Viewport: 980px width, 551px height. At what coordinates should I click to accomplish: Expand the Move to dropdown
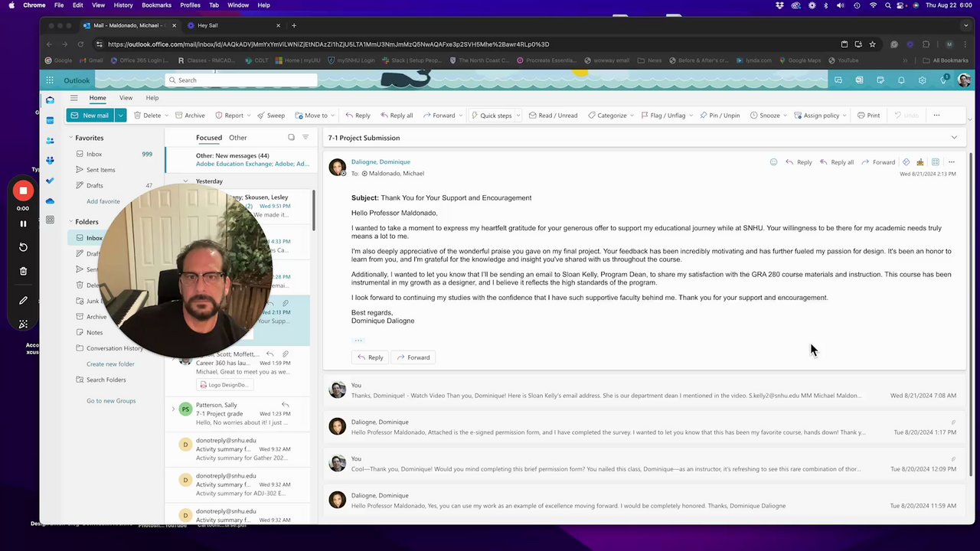[x=334, y=116]
